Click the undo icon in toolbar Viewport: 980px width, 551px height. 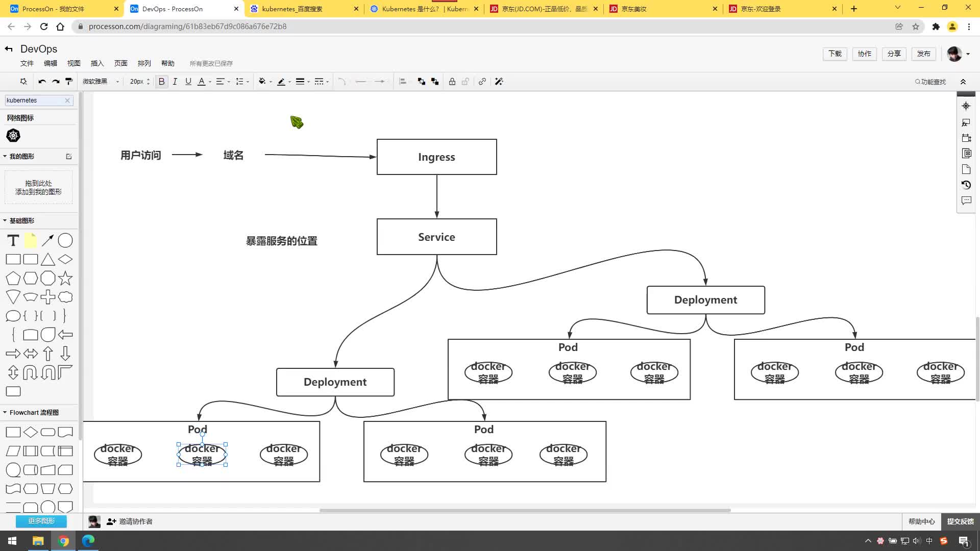(x=42, y=82)
